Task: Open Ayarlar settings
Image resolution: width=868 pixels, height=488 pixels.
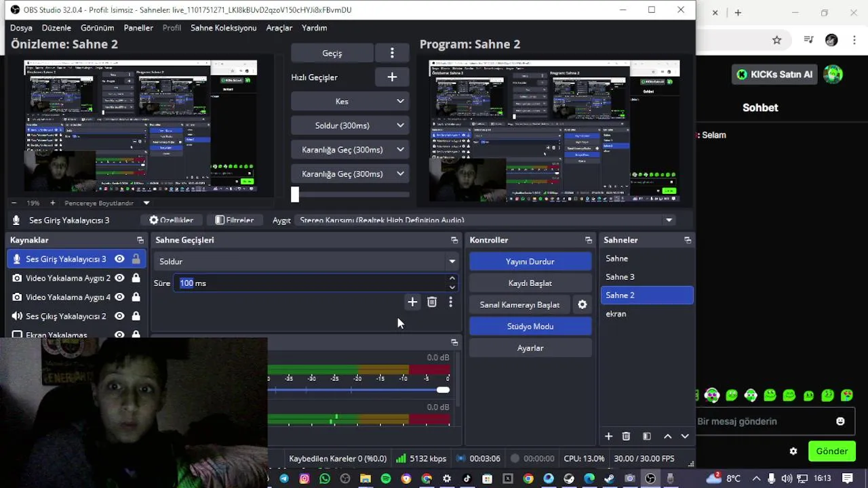Action: [x=530, y=348]
